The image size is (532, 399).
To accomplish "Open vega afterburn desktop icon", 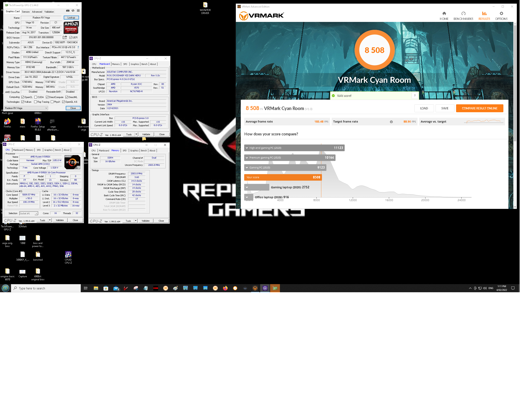I will tap(53, 124).
